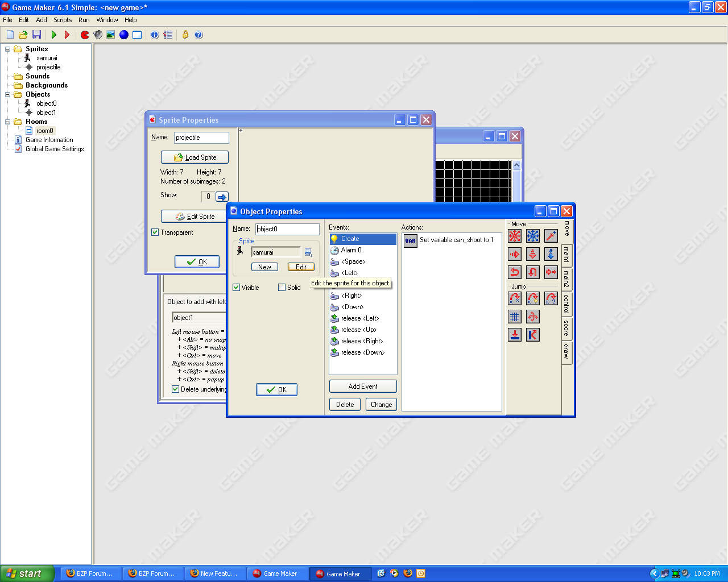Collapse the Rooms folder tree node

8,122
